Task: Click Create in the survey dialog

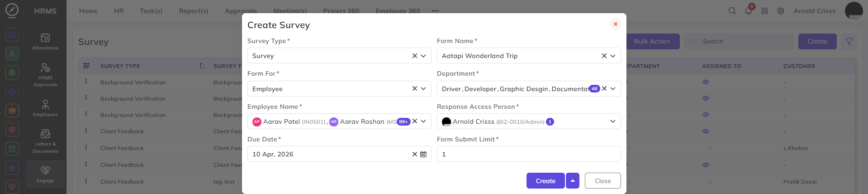Action: click(545, 180)
